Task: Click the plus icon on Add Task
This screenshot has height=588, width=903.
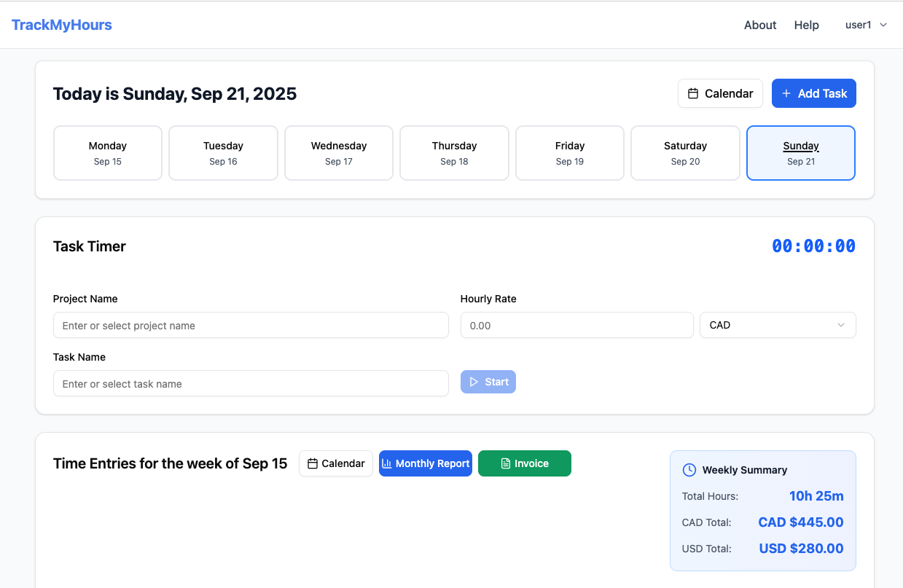Action: (786, 93)
